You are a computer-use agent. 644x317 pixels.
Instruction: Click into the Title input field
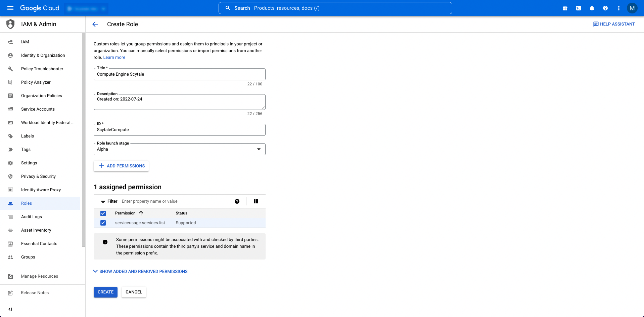pyautogui.click(x=180, y=74)
